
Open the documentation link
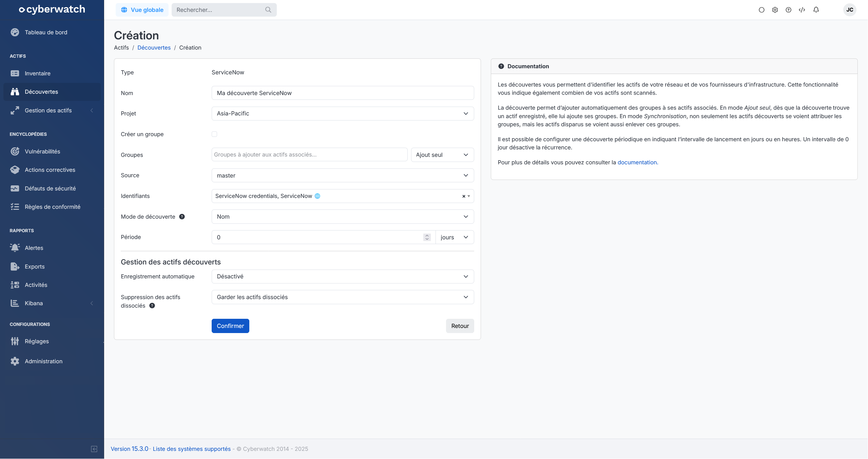tap(637, 162)
